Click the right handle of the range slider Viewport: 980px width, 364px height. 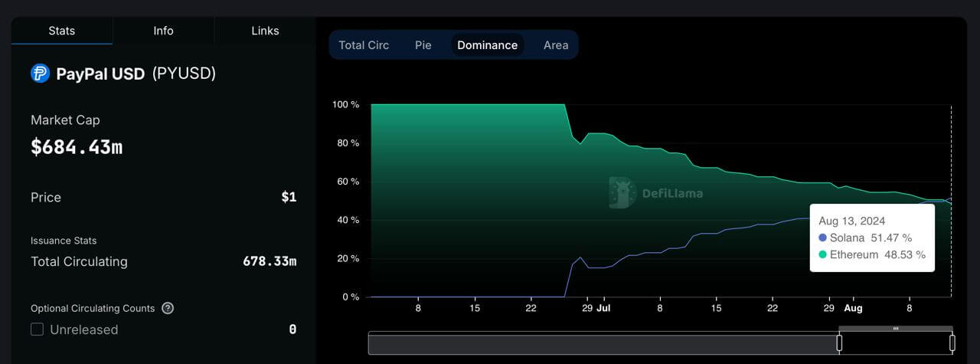click(952, 343)
